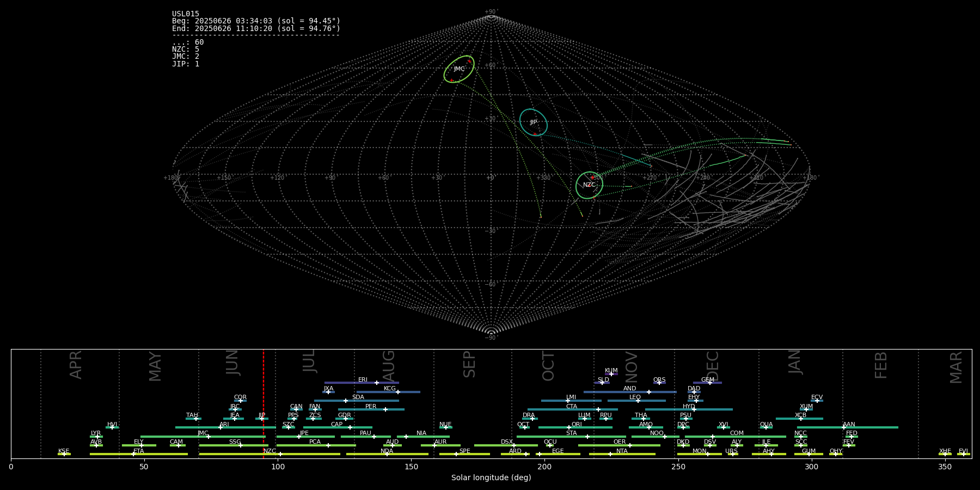This screenshot has width=980, height=490.
Task: Click the NZC label in the bottom timeline
Action: [269, 451]
